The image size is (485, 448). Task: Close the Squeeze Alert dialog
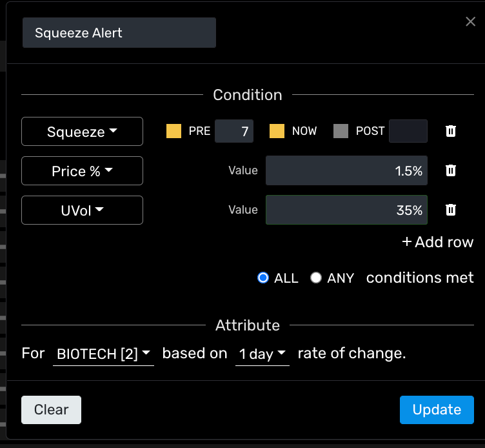coord(471,22)
